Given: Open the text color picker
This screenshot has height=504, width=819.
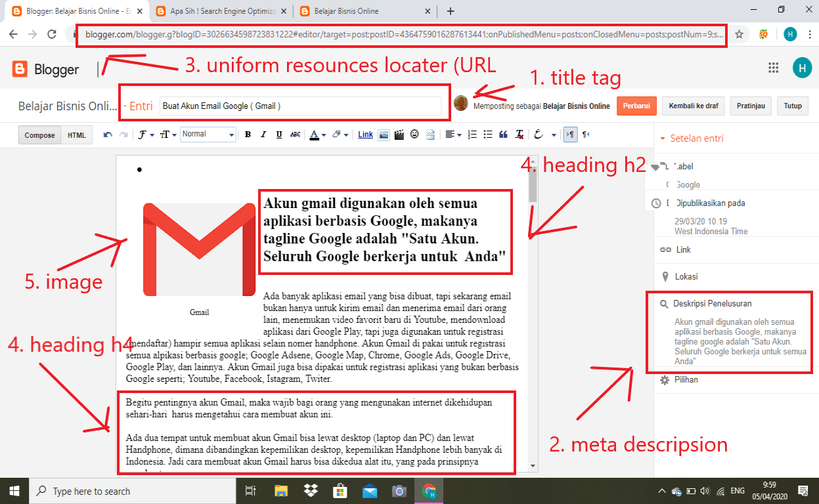Looking at the screenshot, I should 315,134.
